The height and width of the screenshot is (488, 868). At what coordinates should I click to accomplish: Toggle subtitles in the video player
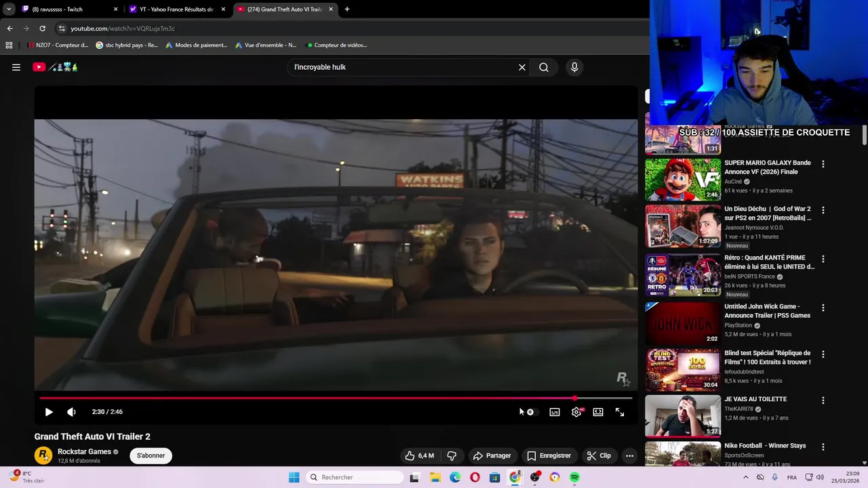555,412
